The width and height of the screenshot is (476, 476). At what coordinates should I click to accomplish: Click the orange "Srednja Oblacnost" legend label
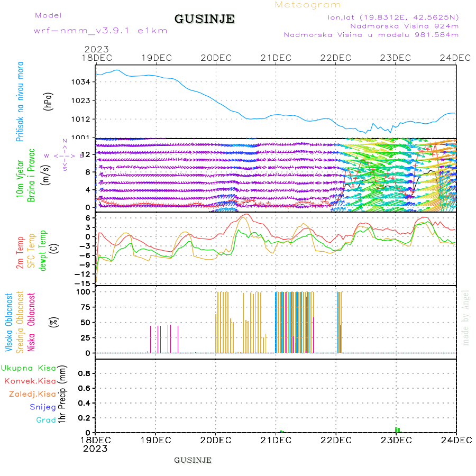pos(20,322)
